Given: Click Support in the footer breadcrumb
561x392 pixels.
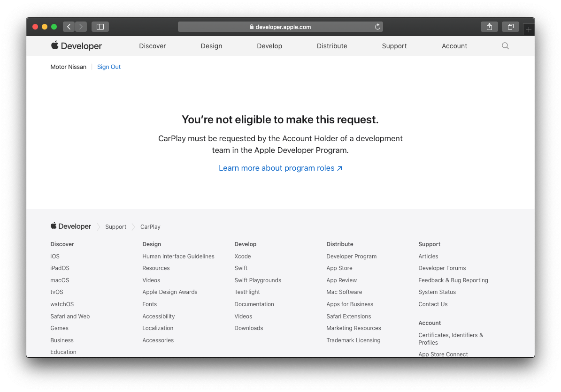Looking at the screenshot, I should coord(115,227).
